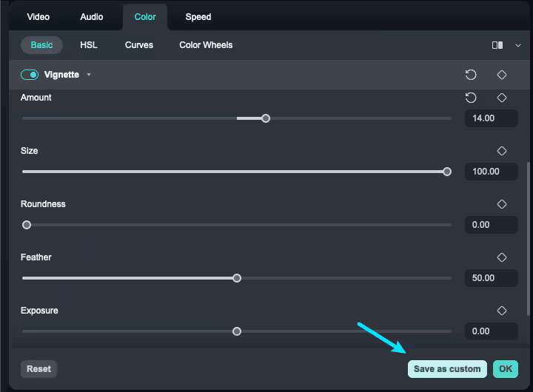Disable the Vignette toggle switch
The image size is (533, 392).
pos(30,75)
